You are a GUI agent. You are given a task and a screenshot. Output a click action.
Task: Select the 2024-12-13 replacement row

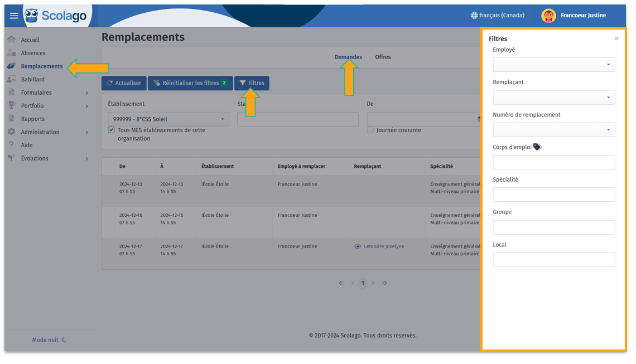point(291,191)
